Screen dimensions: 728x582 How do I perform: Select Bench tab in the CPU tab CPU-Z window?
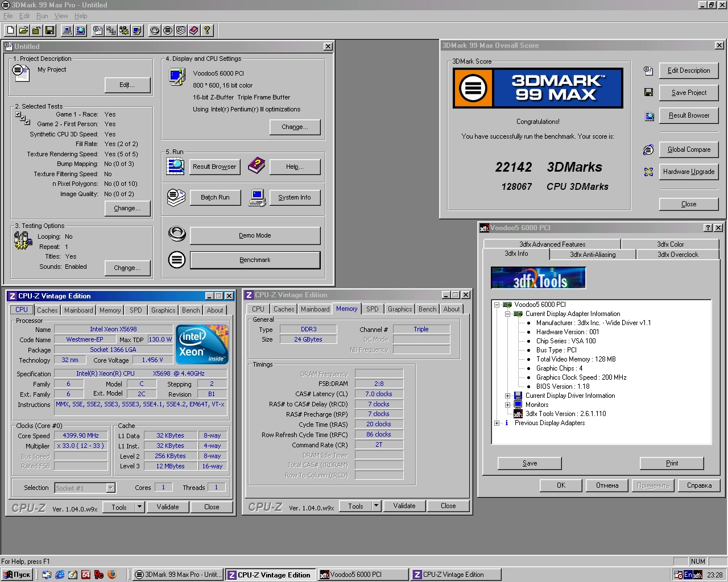pos(191,310)
